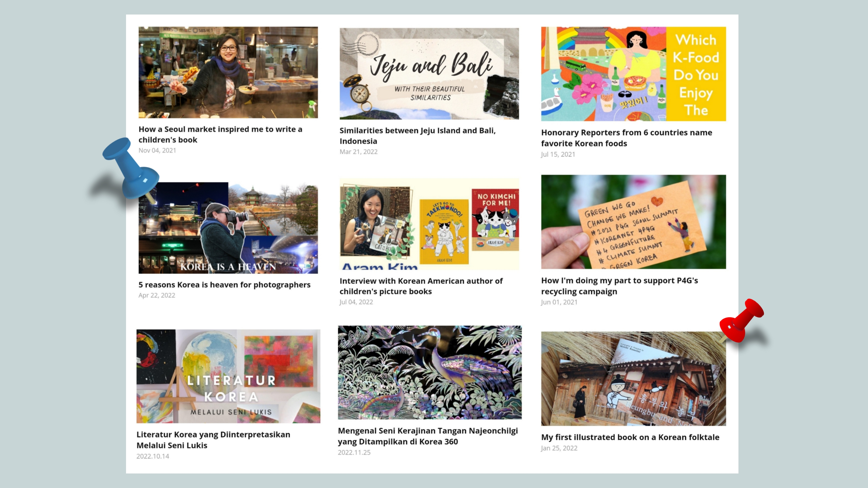Open Literatur Korea yang Diinterpretasikan article title
Image resolution: width=868 pixels, height=488 pixels.
click(x=213, y=440)
